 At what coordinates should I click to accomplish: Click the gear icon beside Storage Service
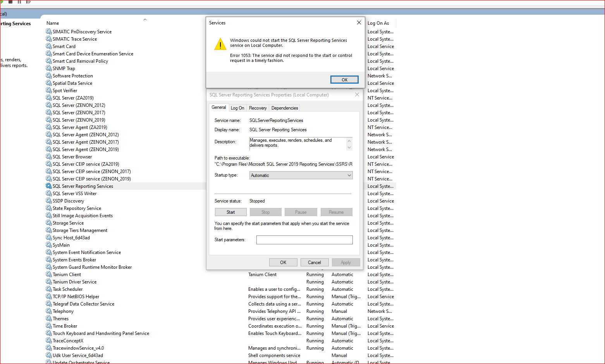click(49, 223)
